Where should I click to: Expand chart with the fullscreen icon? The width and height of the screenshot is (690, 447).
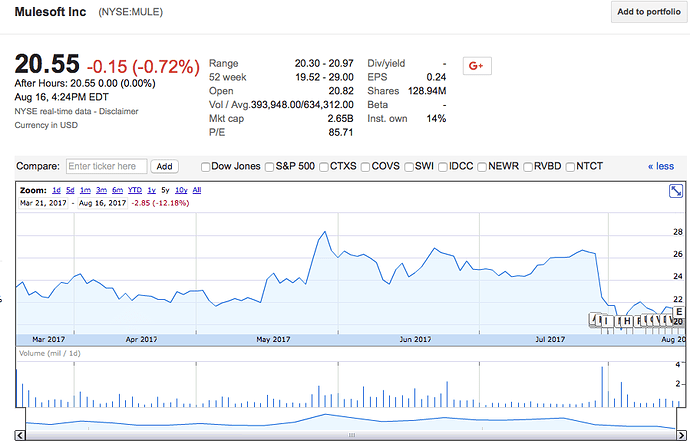click(x=676, y=190)
